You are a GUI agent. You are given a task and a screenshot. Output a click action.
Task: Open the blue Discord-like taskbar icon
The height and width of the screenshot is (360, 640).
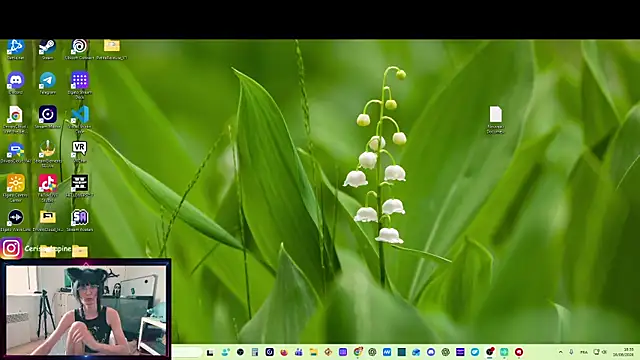click(x=431, y=352)
